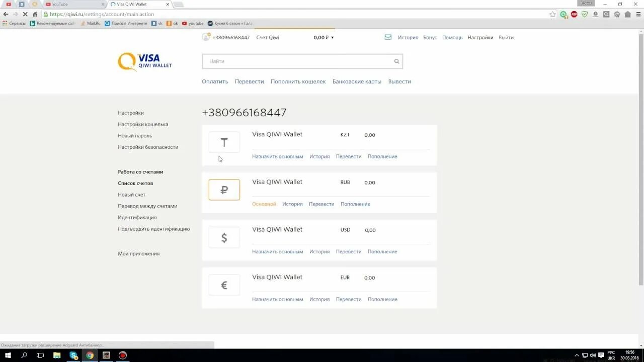The height and width of the screenshot is (362, 644).
Task: Click the RUB ruble currency icon
Action: pos(224,190)
